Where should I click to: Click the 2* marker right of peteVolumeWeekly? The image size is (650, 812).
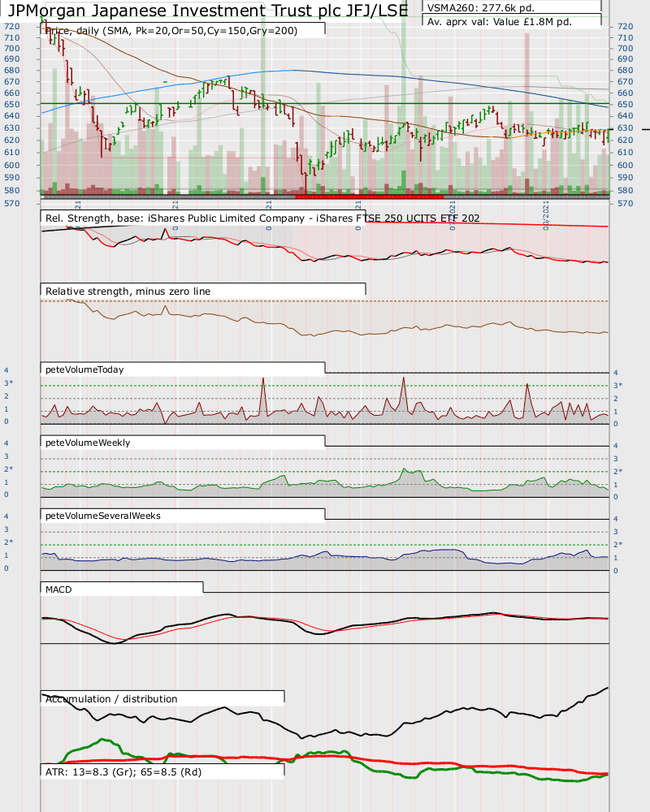(x=617, y=471)
